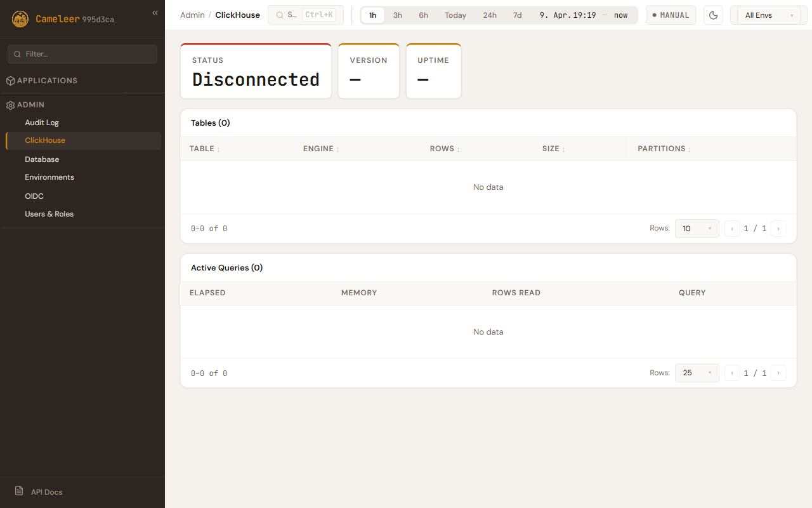Click the Admin breadcrumb link
Viewport: 812px width, 508px height.
(192, 15)
